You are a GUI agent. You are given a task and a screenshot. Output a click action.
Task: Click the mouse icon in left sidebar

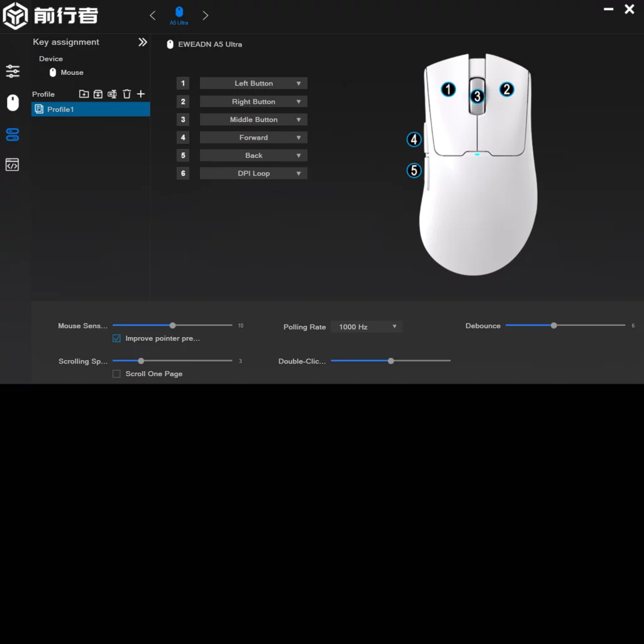pos(13,103)
